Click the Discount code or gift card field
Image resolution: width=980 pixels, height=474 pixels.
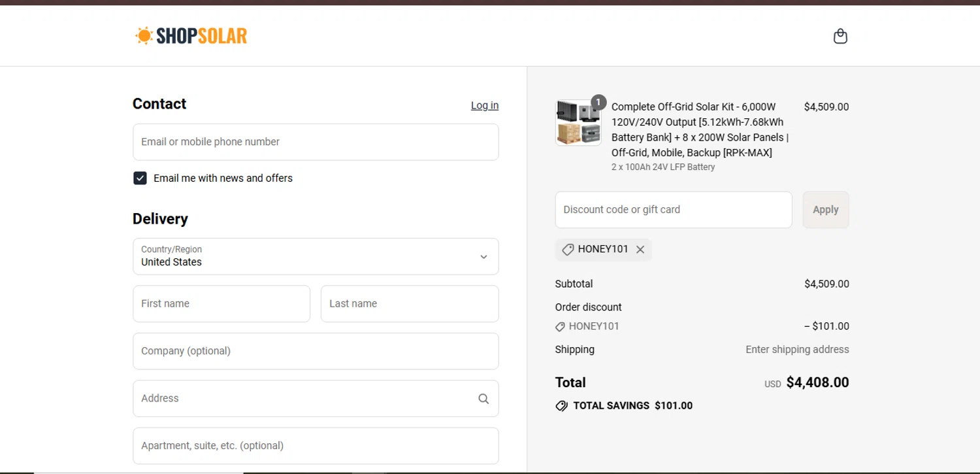point(674,210)
